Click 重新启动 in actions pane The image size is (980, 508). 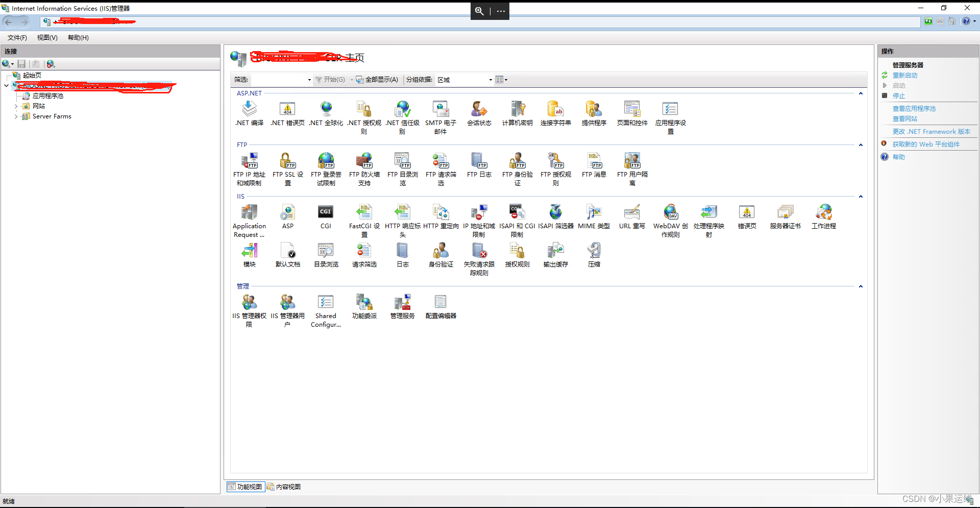coord(905,76)
